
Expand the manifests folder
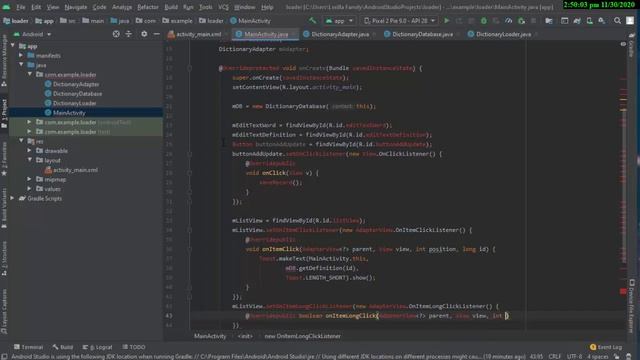(x=21, y=56)
